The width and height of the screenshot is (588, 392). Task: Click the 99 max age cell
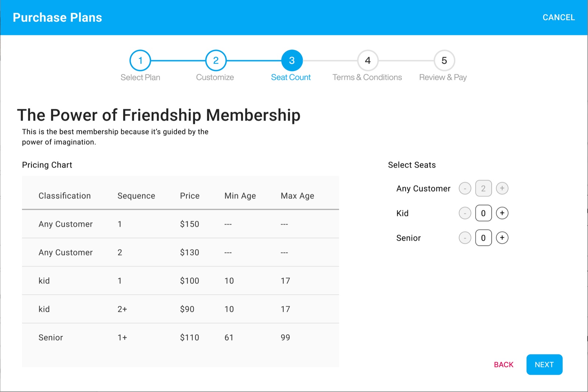pyautogui.click(x=286, y=337)
